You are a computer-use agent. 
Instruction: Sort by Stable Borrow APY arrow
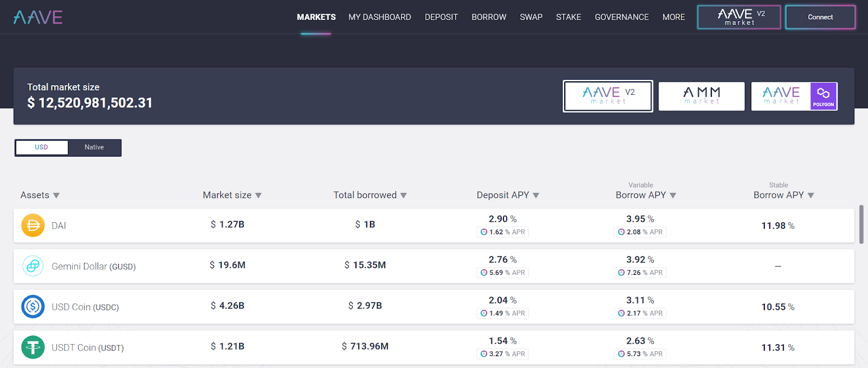click(810, 196)
